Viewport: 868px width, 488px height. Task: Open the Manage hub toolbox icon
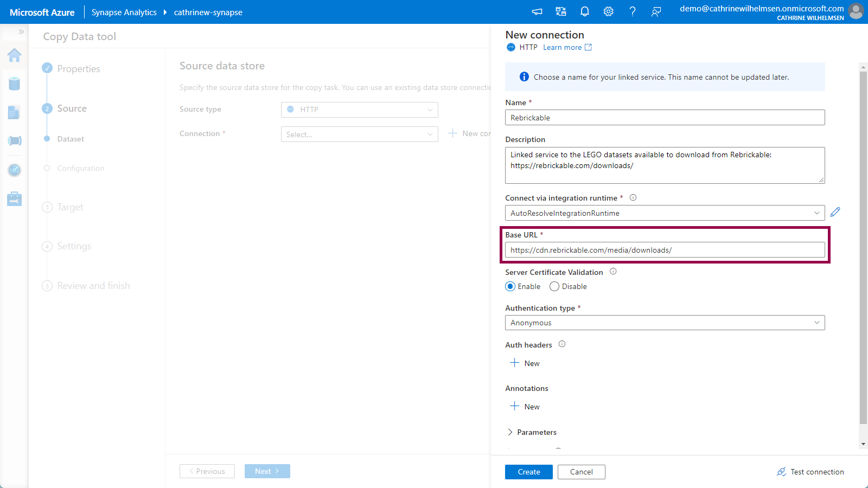[15, 199]
